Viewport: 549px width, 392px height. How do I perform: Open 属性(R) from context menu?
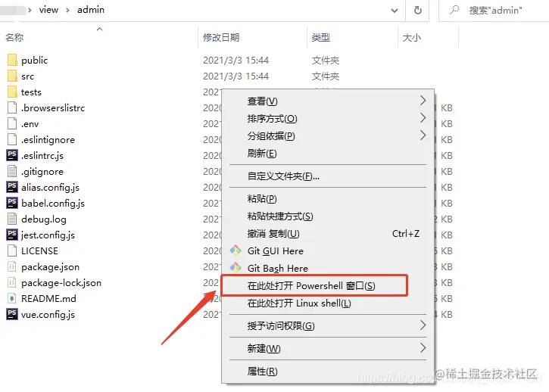pos(328,371)
